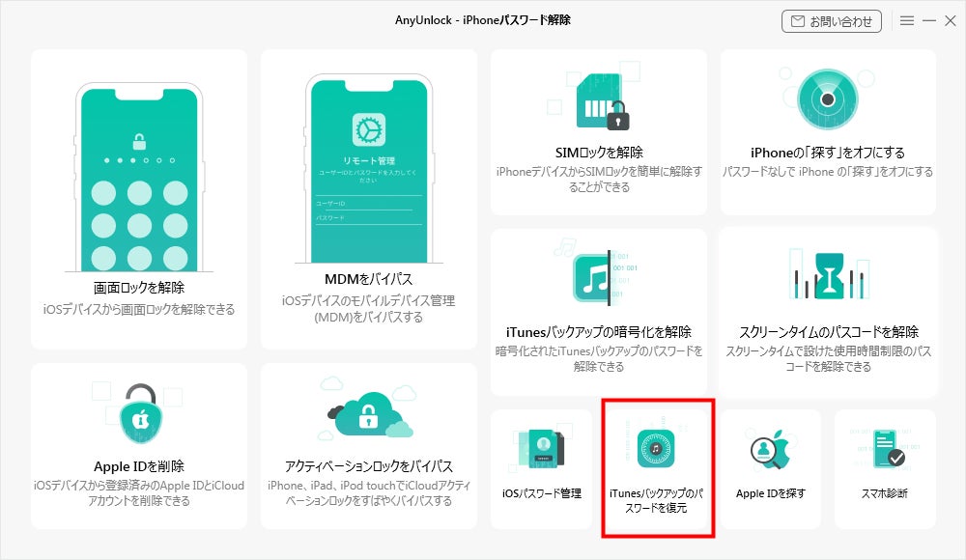Viewport: 966px width, 560px height.
Task: Open the MDMをバイパス phone illustration
Action: (368, 169)
